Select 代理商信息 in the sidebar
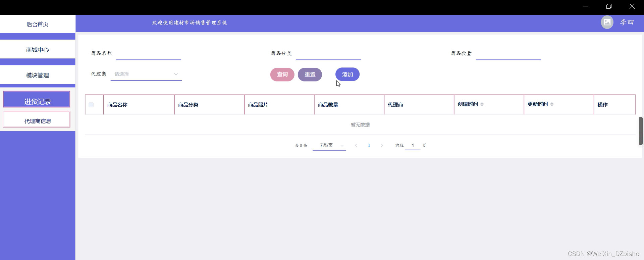The width and height of the screenshot is (644, 260). click(37, 119)
